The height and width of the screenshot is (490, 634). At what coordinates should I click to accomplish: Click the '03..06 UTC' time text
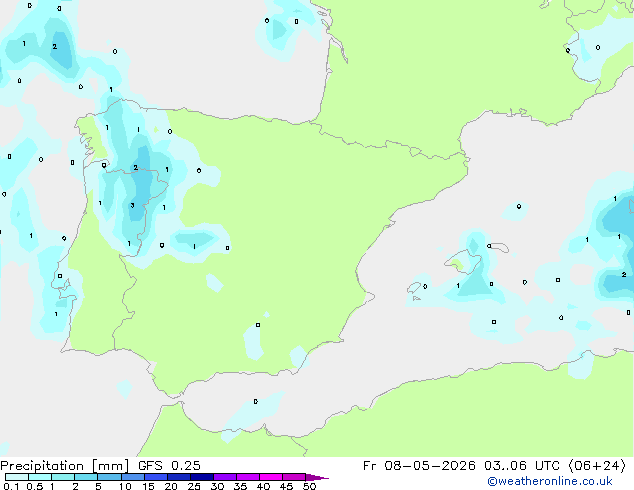pyautogui.click(x=522, y=466)
